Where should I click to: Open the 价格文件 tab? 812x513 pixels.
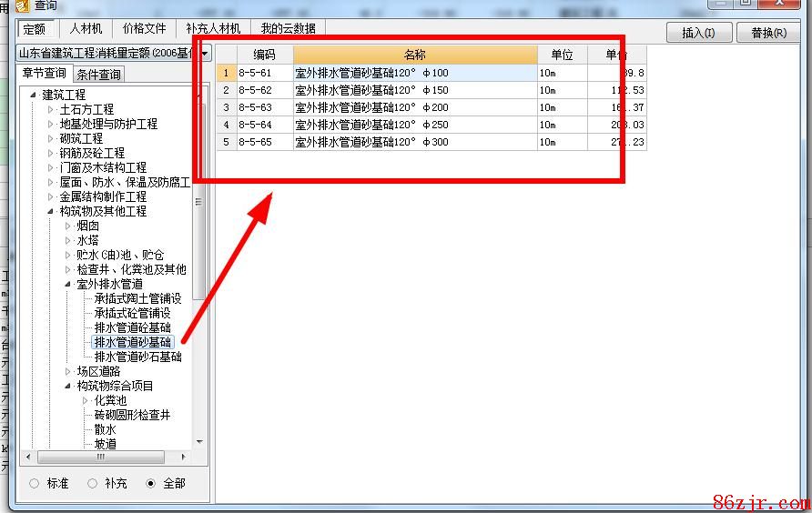[x=145, y=29]
